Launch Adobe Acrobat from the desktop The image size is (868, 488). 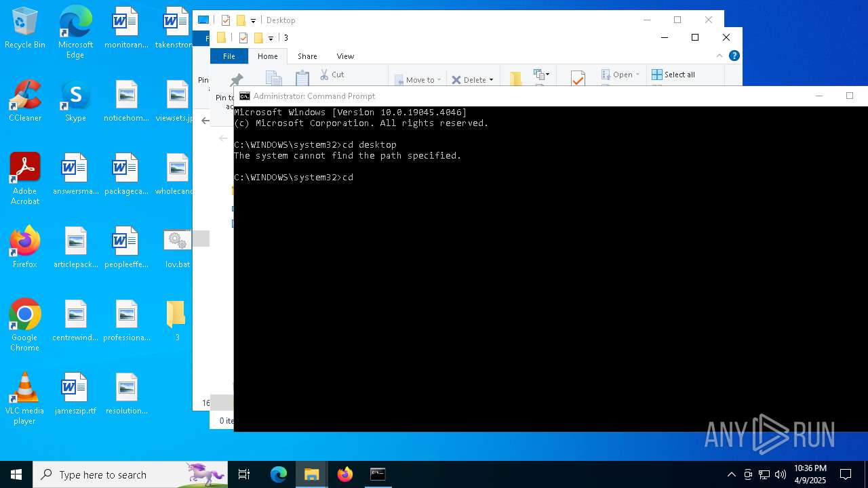click(25, 179)
